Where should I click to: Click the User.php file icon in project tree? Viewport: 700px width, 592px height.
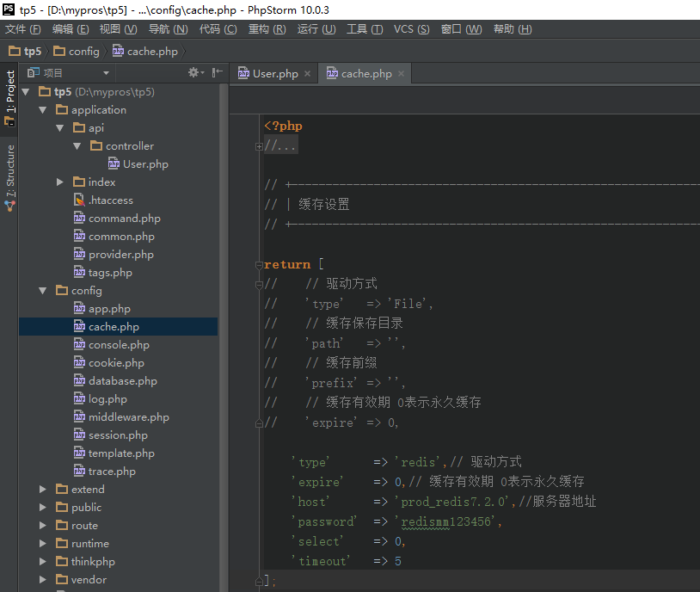point(114,164)
